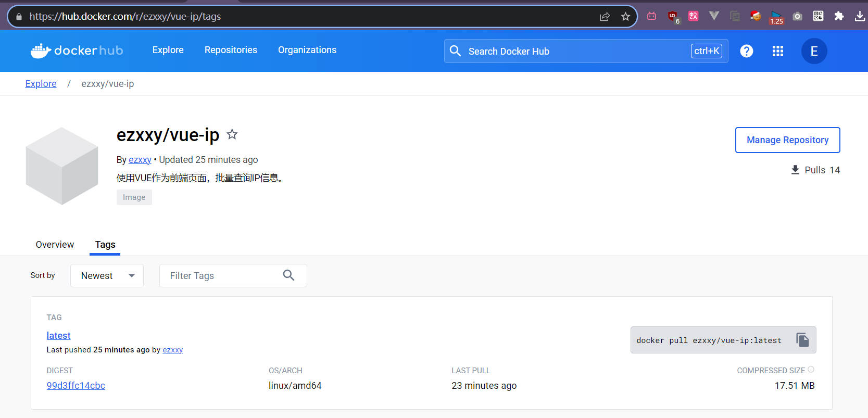Open the apps grid menu icon
Image resolution: width=868 pixels, height=418 pixels.
coord(778,51)
